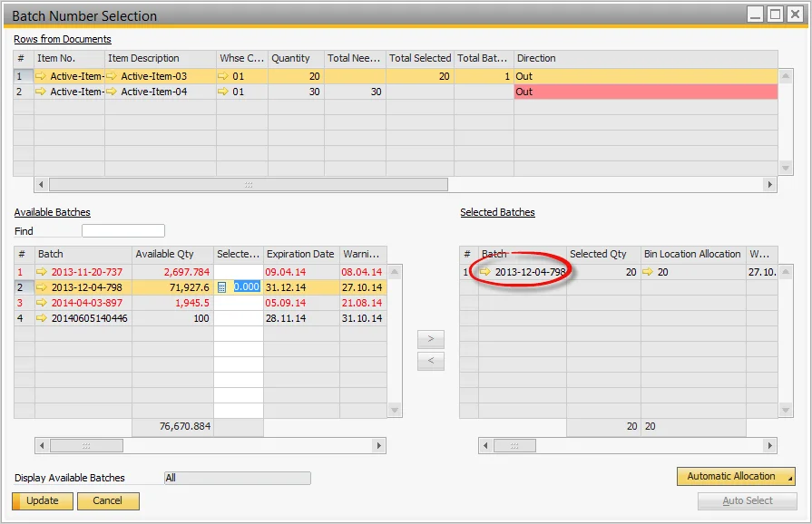812x524 pixels.
Task: Click Total Selected column header
Action: tap(420, 58)
